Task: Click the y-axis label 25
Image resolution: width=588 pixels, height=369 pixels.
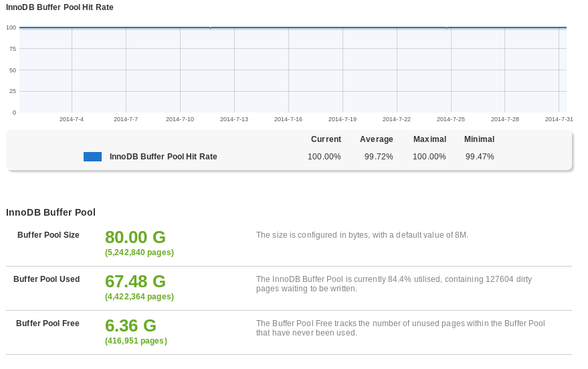Action: point(13,91)
